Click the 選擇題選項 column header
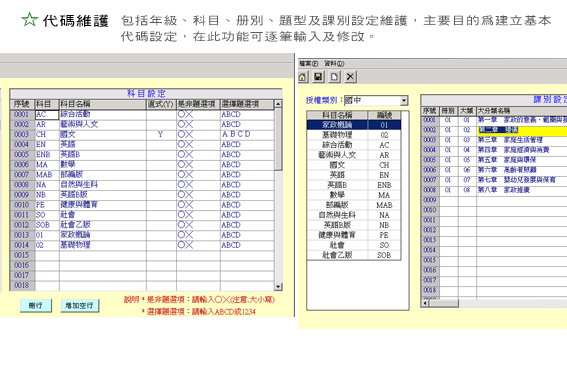Image resolution: width=567 pixels, height=369 pixels. 247,104
